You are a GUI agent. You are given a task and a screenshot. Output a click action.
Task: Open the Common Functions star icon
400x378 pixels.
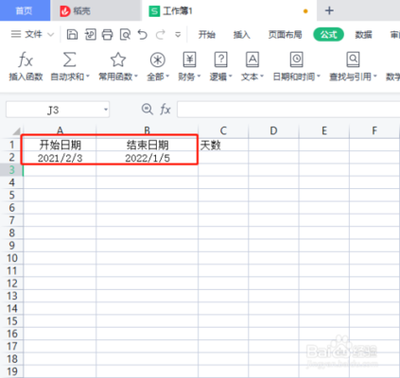pos(118,60)
